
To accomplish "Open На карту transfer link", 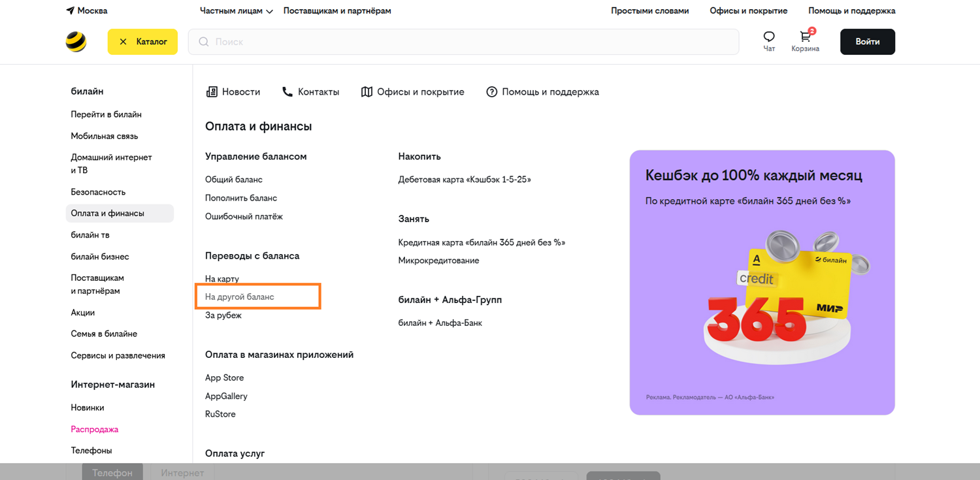I will 222,279.
